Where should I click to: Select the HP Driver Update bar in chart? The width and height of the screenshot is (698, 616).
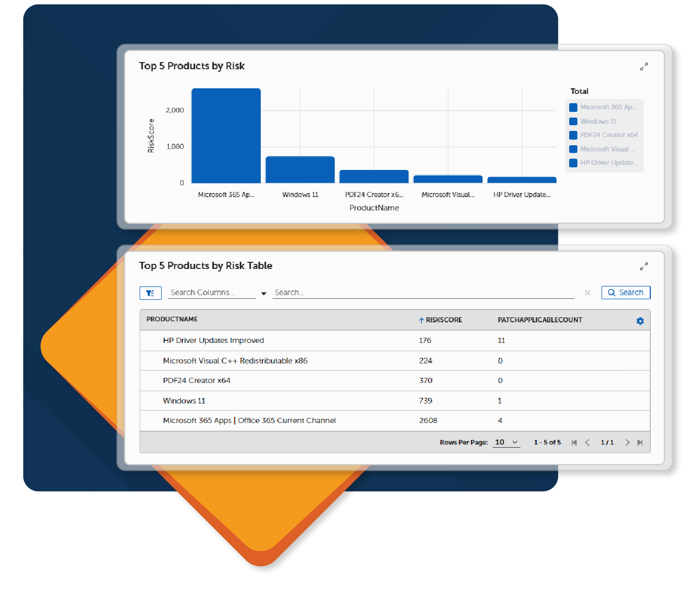[522, 180]
